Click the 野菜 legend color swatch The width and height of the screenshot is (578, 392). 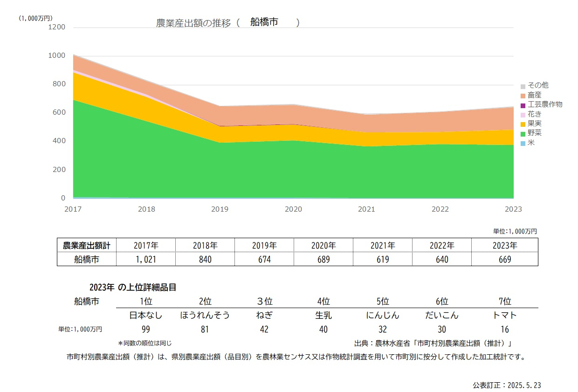pyautogui.click(x=523, y=134)
